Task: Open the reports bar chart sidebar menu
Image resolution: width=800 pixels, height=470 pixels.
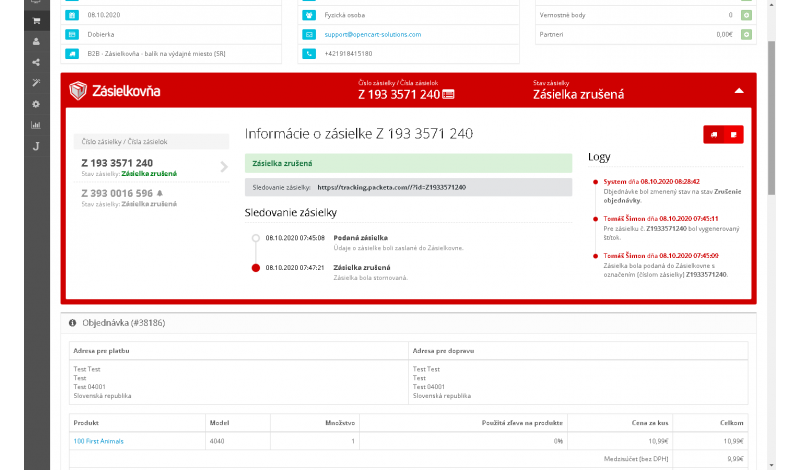Action: 36,125
